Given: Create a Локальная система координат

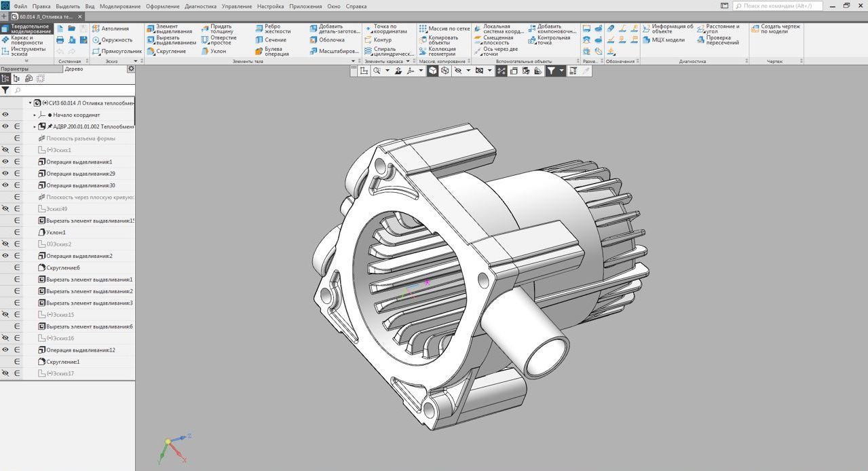Looking at the screenshot, I should 498,29.
